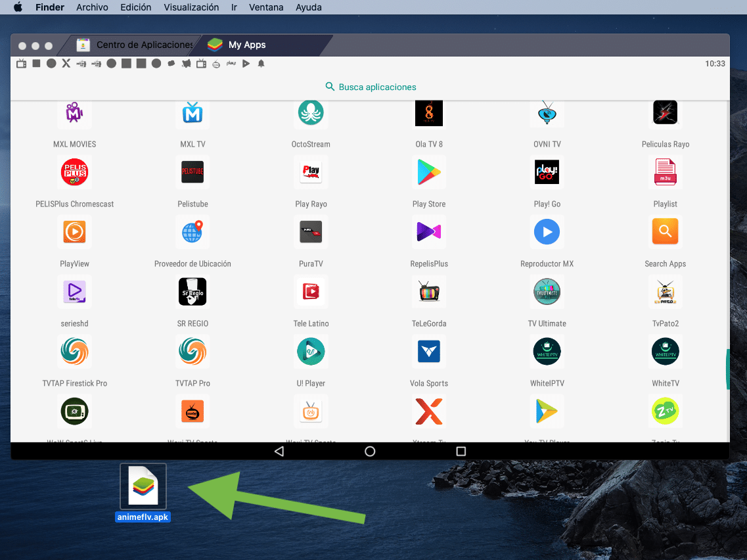Screen dimensions: 747x560
Task: Launch TVTAP Firestick Pro
Action: (x=74, y=352)
